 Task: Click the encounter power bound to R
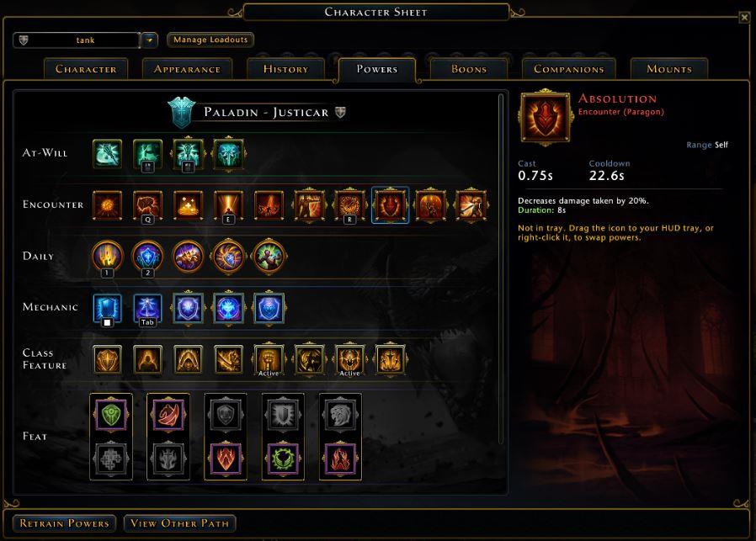349,206
